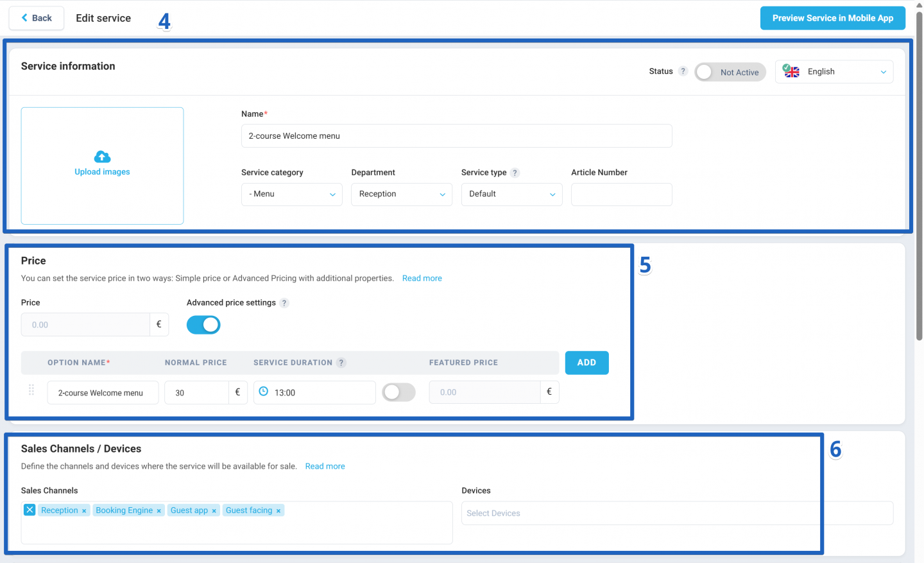
Task: Open the English language dropdown
Action: pos(834,72)
